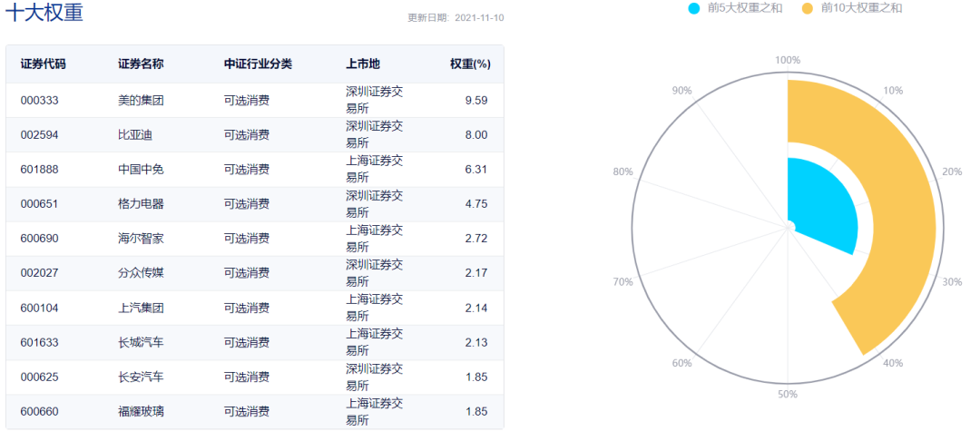980x441 pixels.
Task: Click the 8.00 weight value
Action: coord(476,135)
